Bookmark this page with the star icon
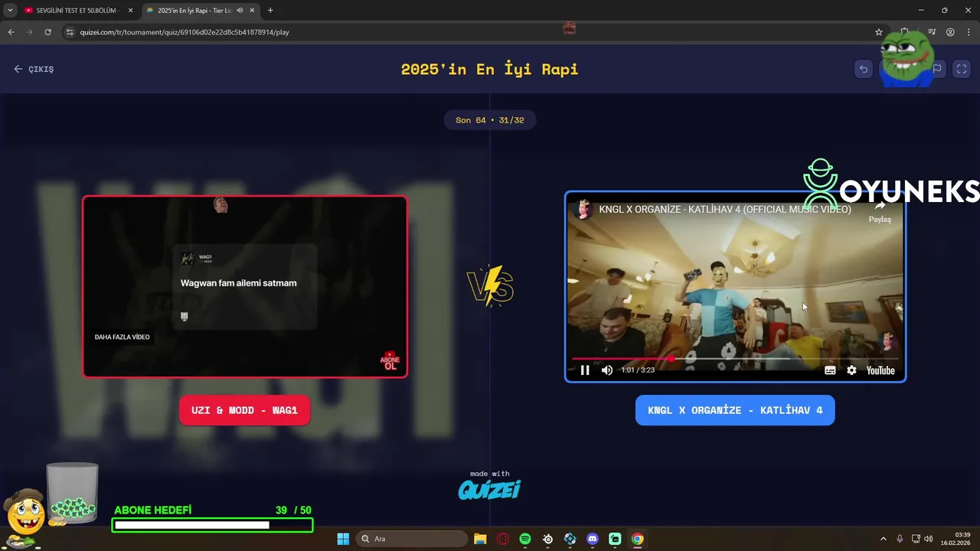Screen dimensions: 980x551 (x=879, y=32)
